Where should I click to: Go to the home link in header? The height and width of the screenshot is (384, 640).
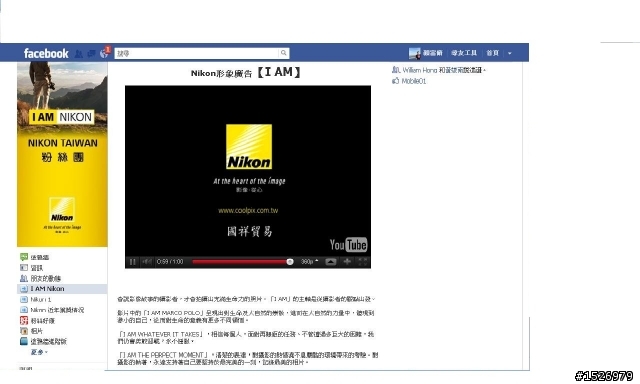tap(493, 53)
